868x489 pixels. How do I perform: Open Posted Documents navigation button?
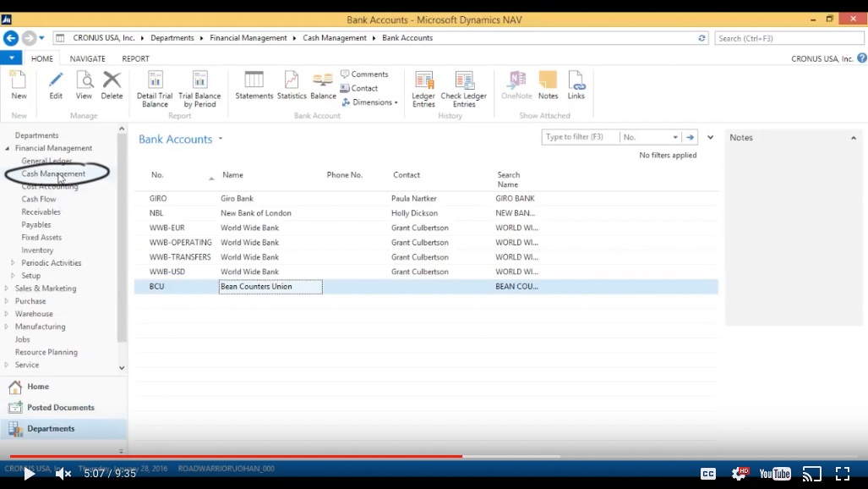63,408
